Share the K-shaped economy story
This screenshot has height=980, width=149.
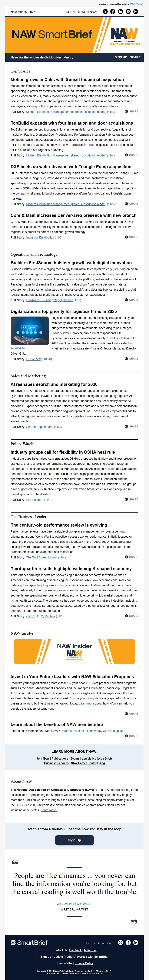(132, 616)
